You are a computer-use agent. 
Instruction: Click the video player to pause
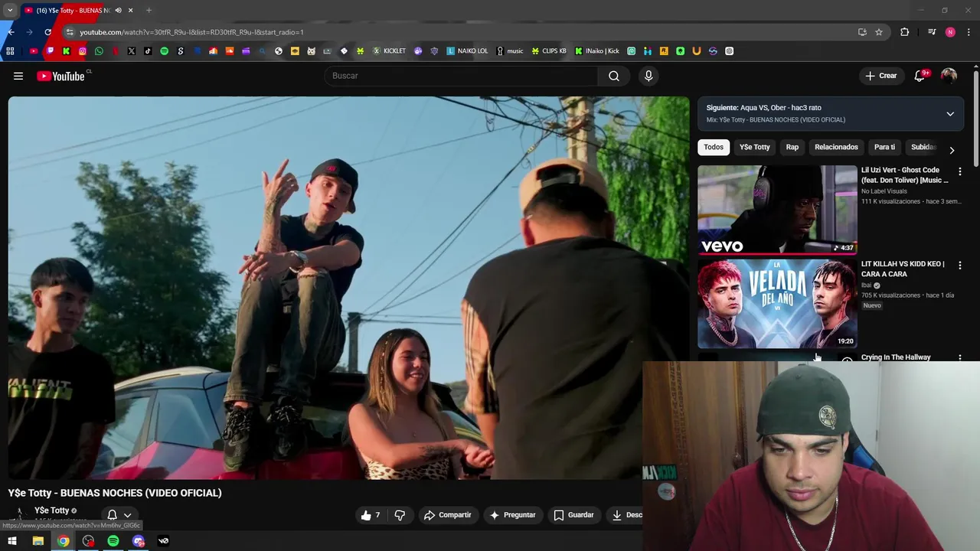click(x=348, y=288)
